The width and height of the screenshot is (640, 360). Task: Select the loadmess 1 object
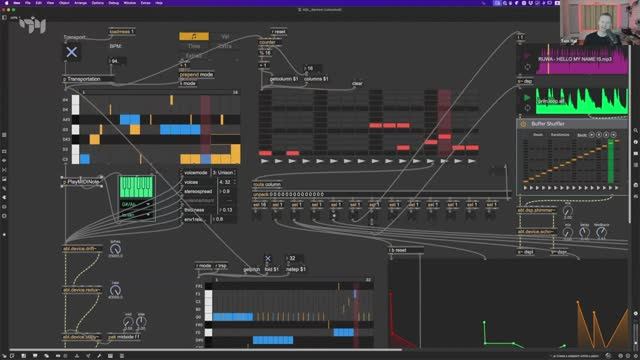(122, 31)
